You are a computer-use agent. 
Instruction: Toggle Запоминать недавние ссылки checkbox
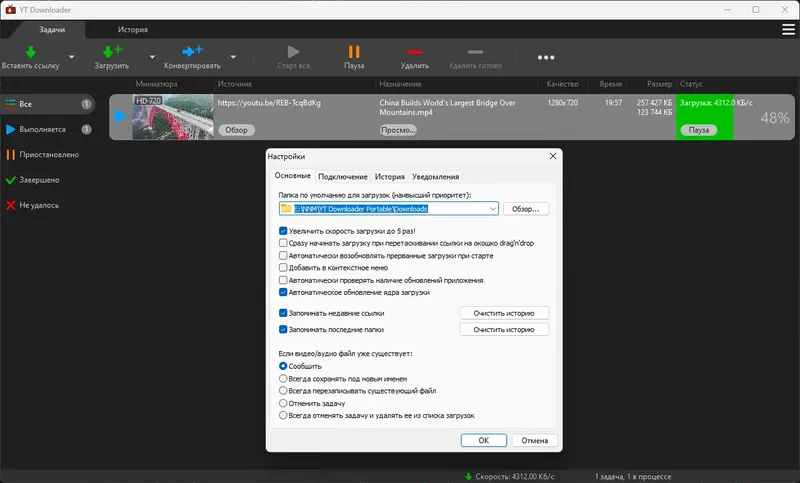click(283, 313)
